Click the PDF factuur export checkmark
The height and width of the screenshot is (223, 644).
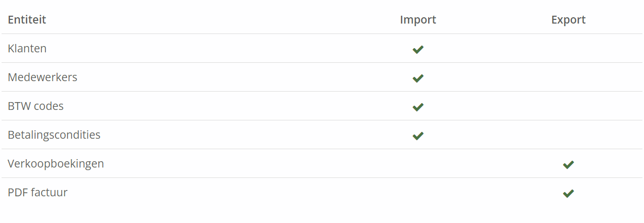[x=568, y=193]
